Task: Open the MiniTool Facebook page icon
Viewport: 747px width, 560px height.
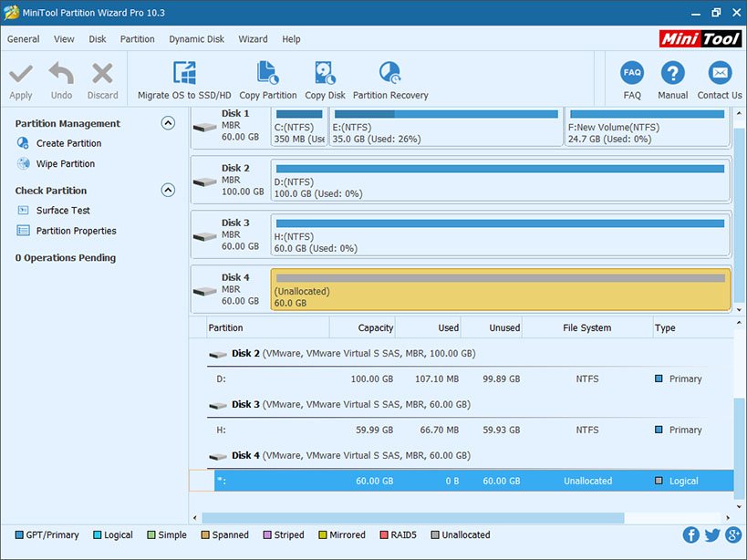Action: (691, 535)
